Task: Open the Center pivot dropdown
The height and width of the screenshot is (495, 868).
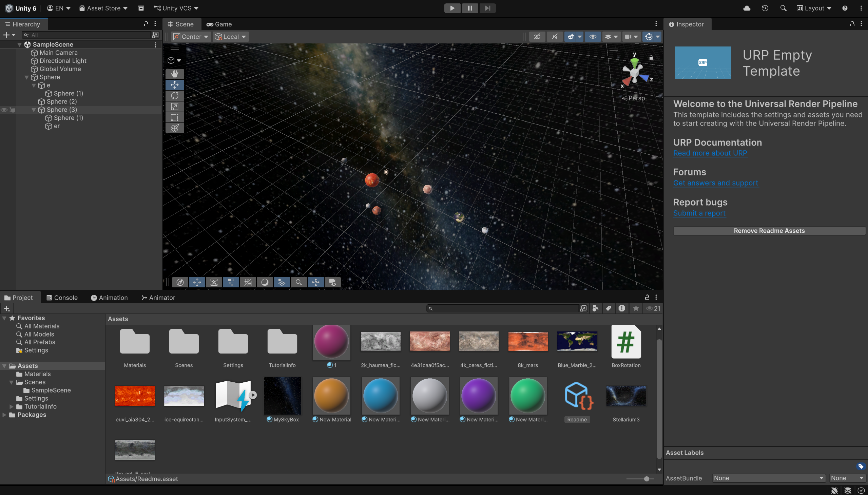Action: point(191,37)
